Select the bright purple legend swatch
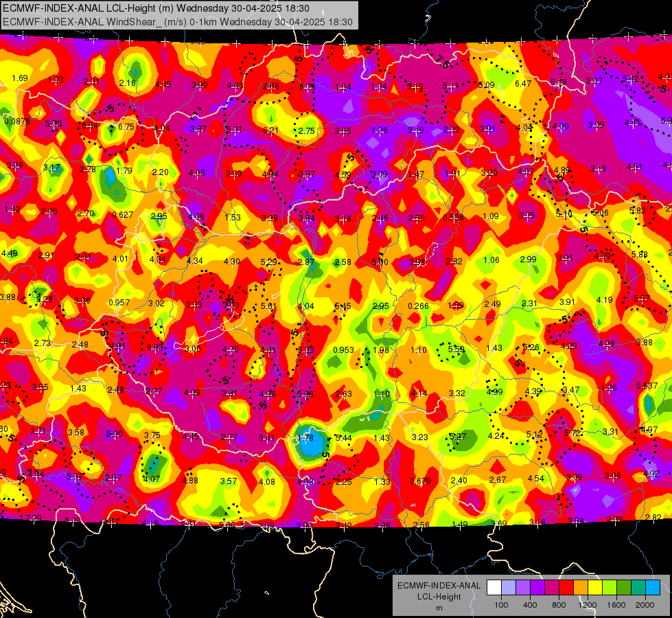Viewport: 672px width, 618px height. (537, 588)
